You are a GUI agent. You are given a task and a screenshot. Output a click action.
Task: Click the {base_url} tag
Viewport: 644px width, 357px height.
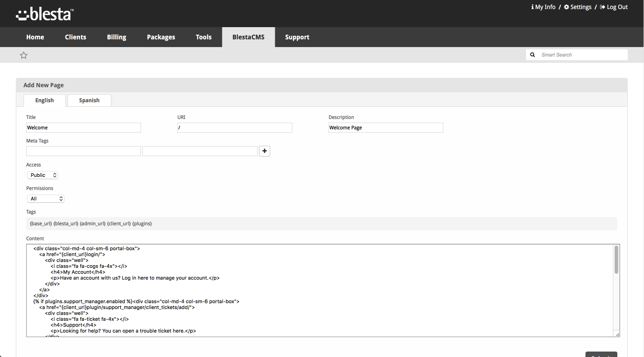[41, 224]
